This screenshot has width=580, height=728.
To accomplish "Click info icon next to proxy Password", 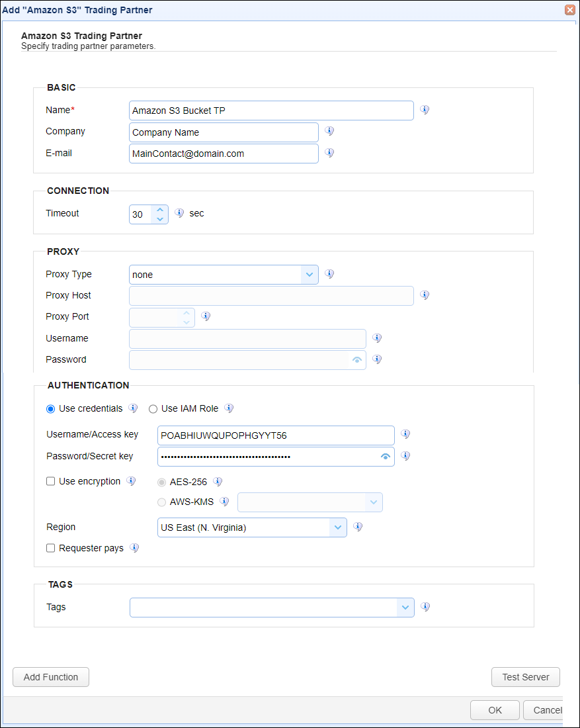I will (377, 359).
